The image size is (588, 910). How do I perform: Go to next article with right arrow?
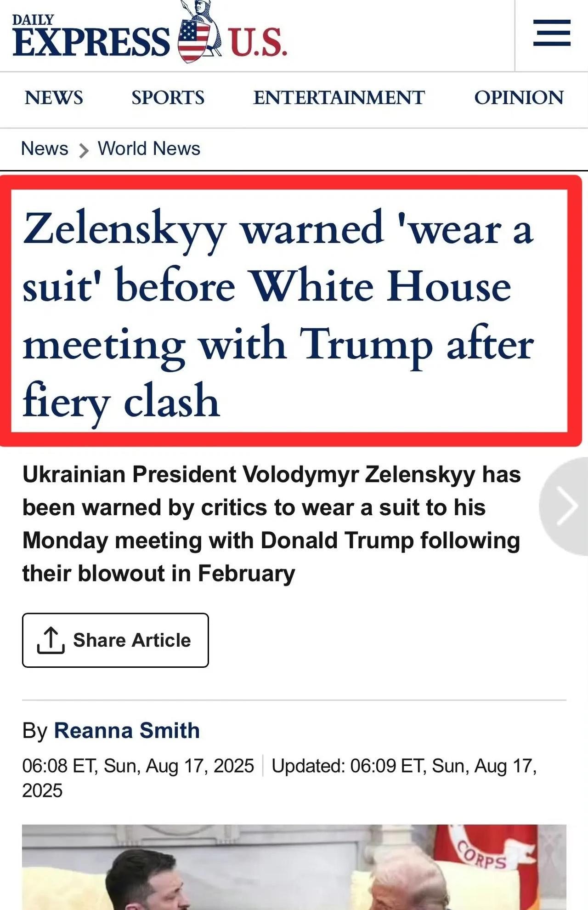[x=566, y=506]
